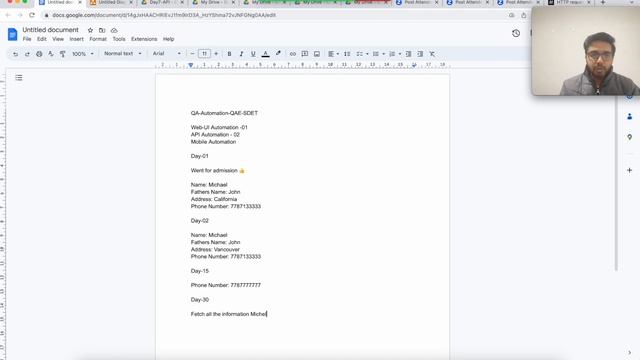Move the document using the folder icon
Viewport: 640px width, 360px height.
coord(102,30)
